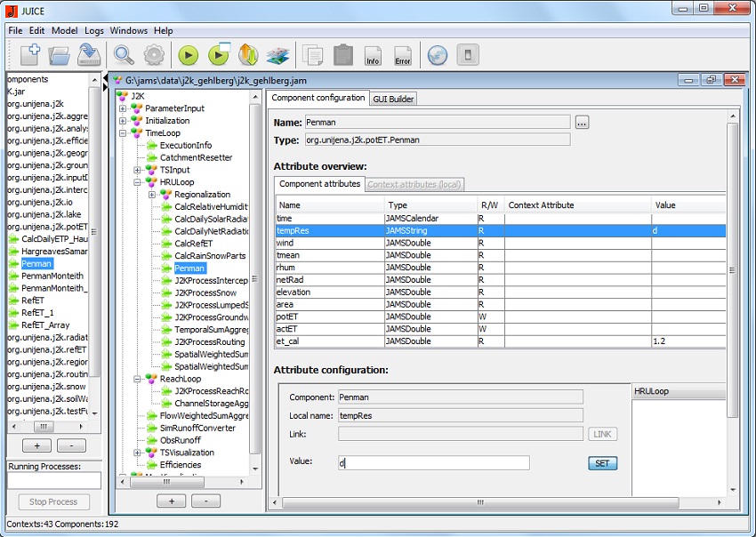Expand the TSVisualization tree node
This screenshot has height=537, width=756.
coord(138,453)
